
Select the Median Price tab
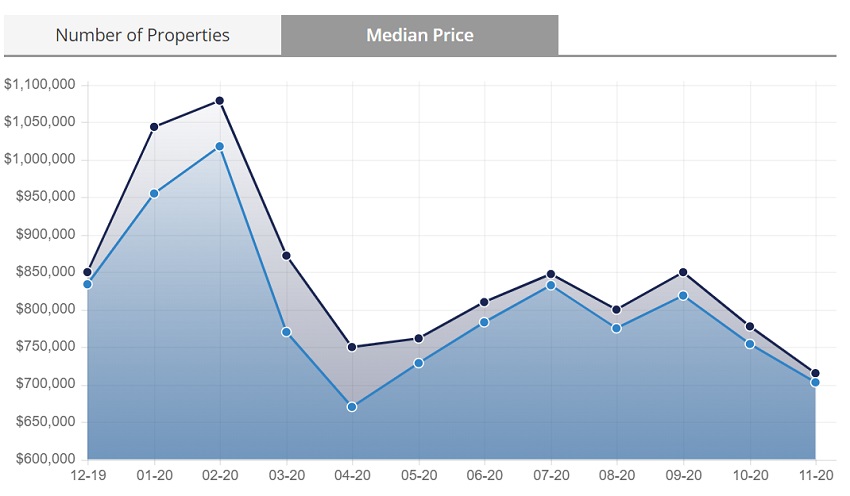[x=420, y=35]
